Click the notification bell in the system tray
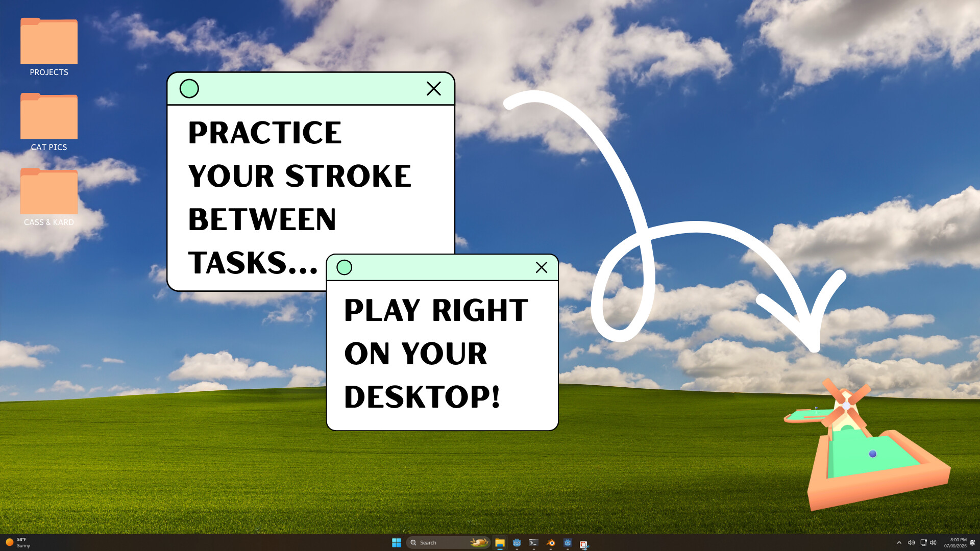 tap(972, 542)
